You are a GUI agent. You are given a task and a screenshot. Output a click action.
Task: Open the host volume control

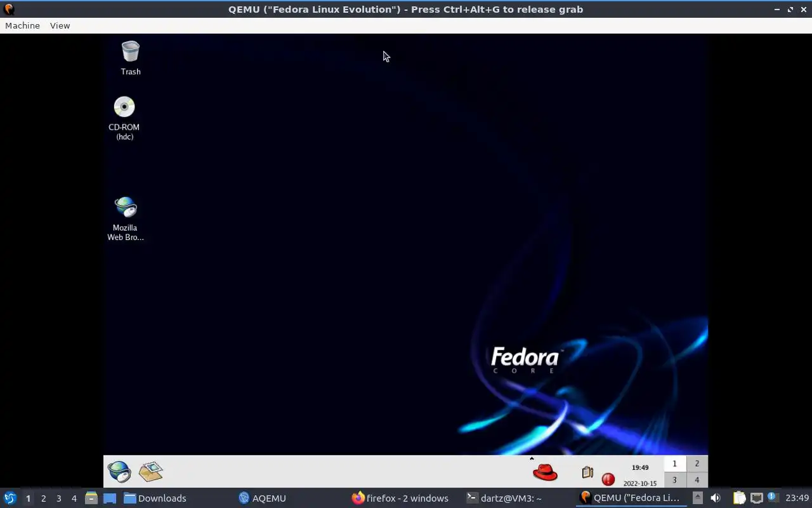click(716, 498)
